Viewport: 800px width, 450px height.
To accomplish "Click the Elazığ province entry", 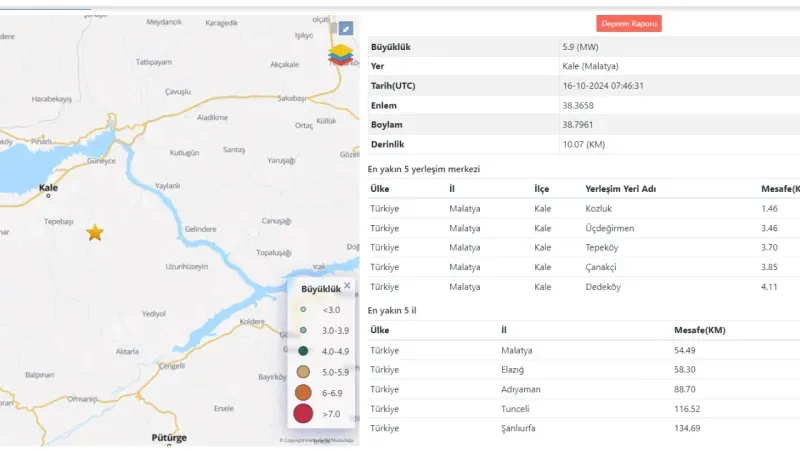I will coord(514,369).
